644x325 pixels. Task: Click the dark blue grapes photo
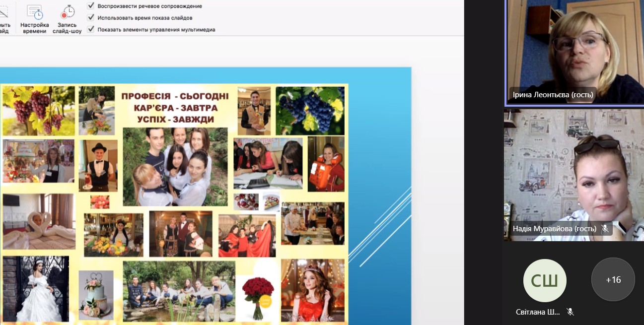(310, 111)
